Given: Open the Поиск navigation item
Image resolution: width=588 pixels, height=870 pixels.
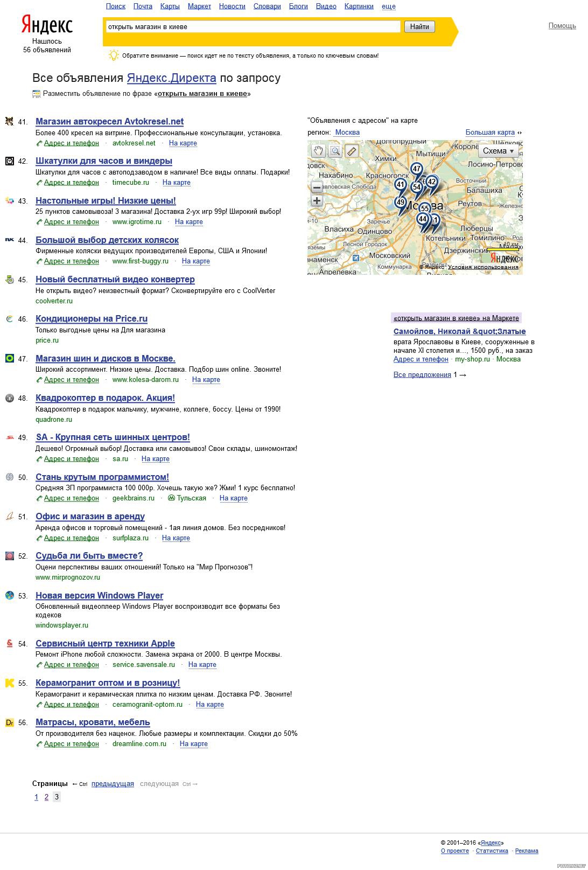Looking at the screenshot, I should [116, 6].
